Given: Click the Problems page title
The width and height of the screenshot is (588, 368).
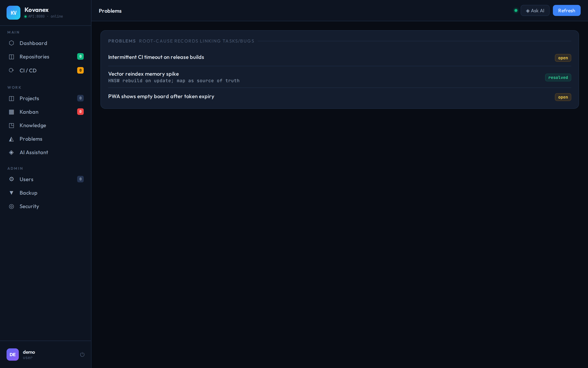Looking at the screenshot, I should pos(110,11).
